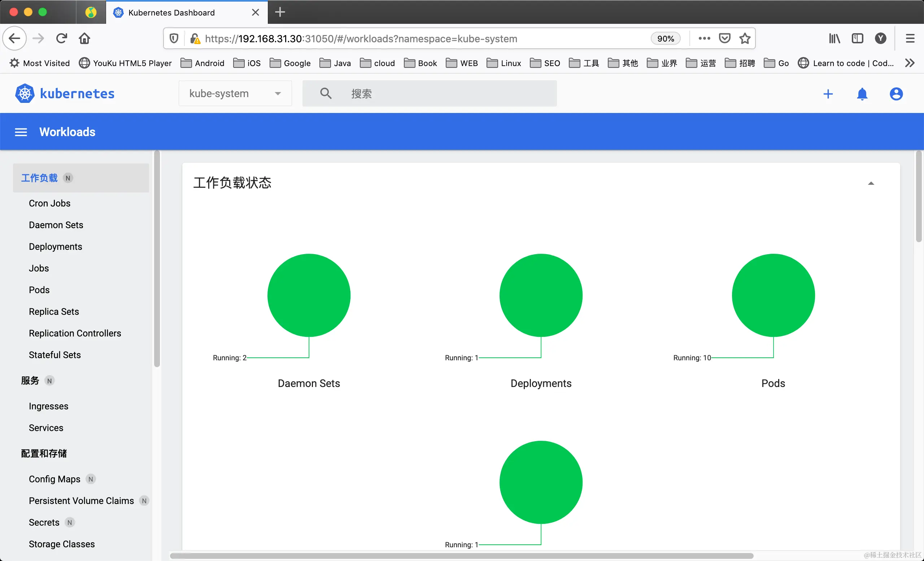
Task: Bookmark the page with the star icon
Action: click(745, 38)
